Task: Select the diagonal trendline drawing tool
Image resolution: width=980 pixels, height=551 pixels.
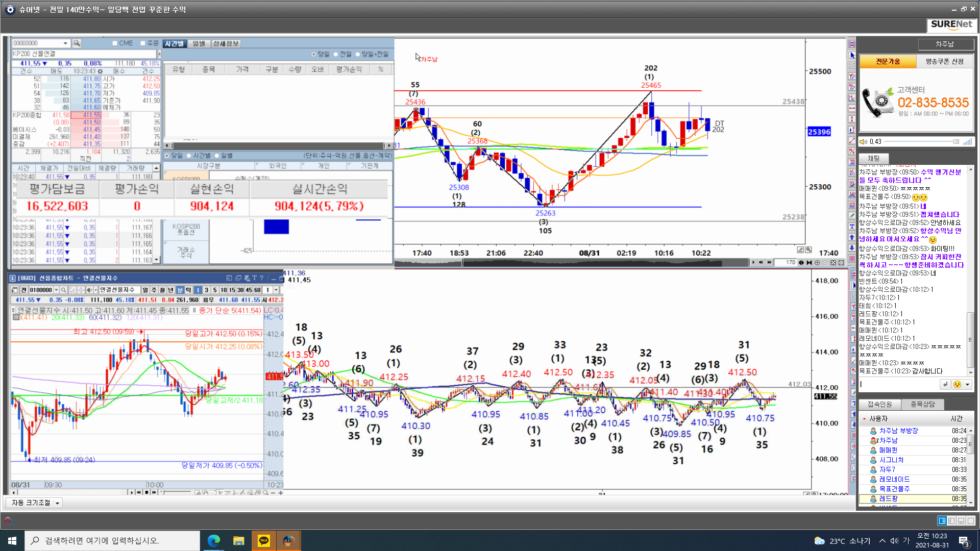Action: tap(852, 141)
